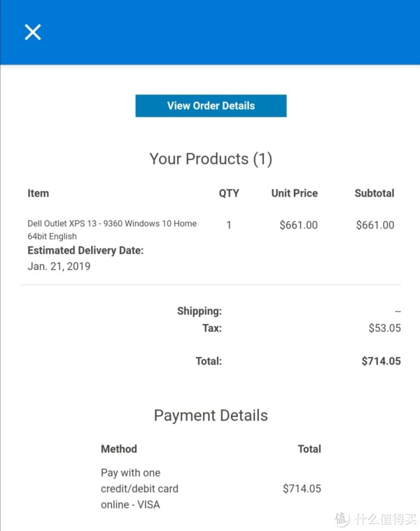Click the Item column header

coord(38,193)
